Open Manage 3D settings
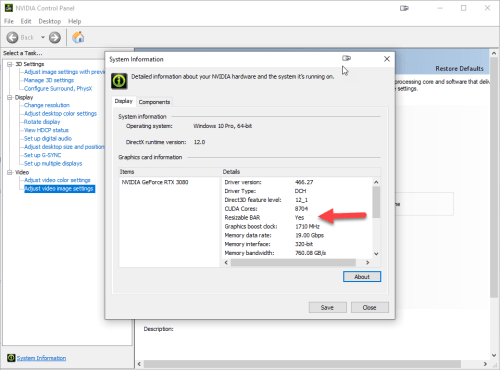 click(49, 80)
